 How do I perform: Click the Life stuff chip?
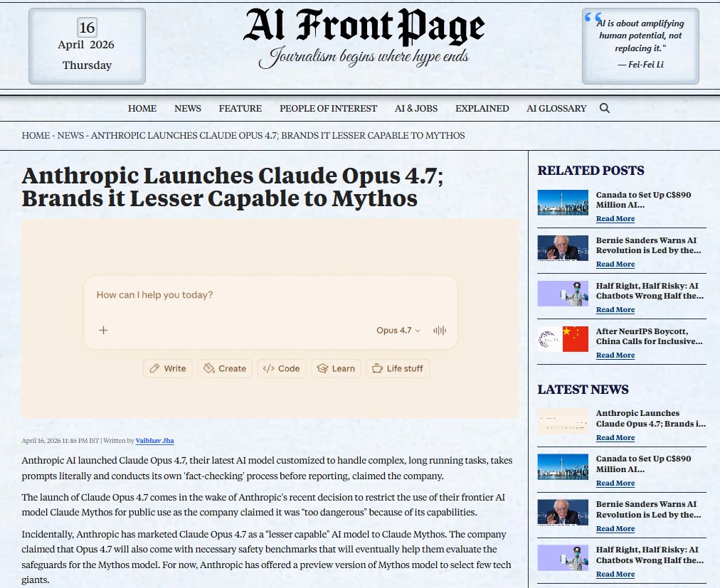[x=398, y=368]
